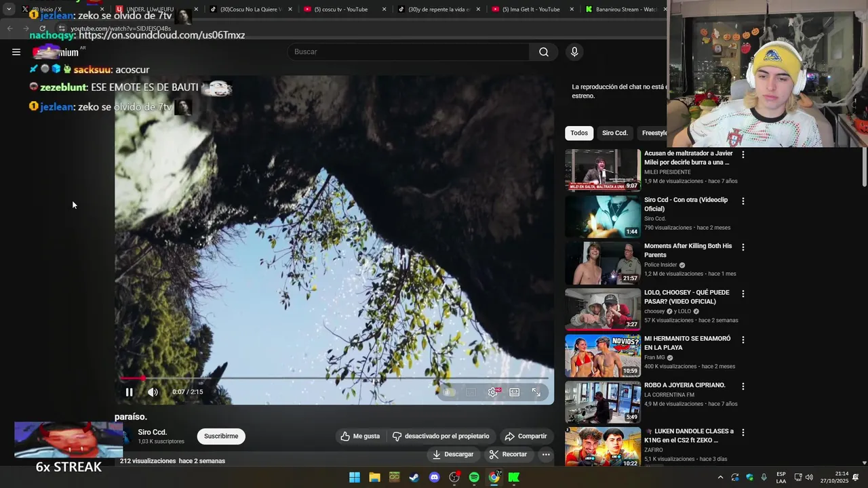
Task: Open Minecraft icon on taskbar
Action: (394, 477)
